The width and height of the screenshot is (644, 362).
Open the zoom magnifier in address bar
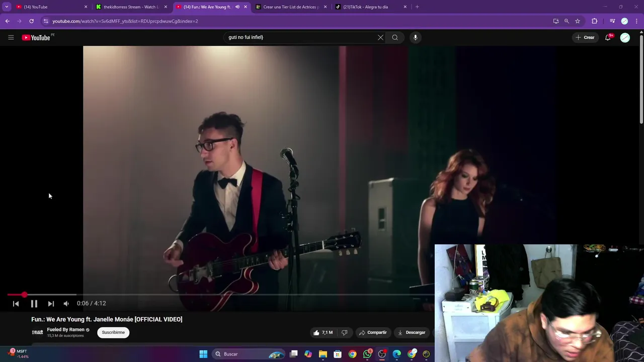[x=567, y=21]
